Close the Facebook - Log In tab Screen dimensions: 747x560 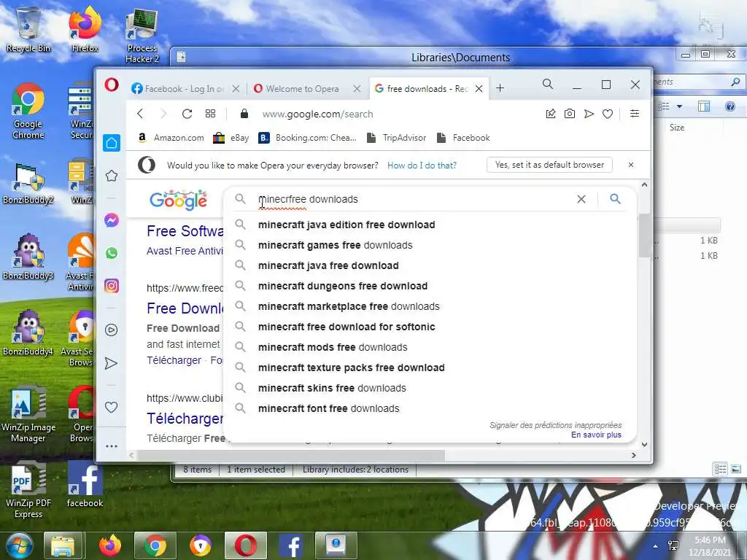coord(236,88)
